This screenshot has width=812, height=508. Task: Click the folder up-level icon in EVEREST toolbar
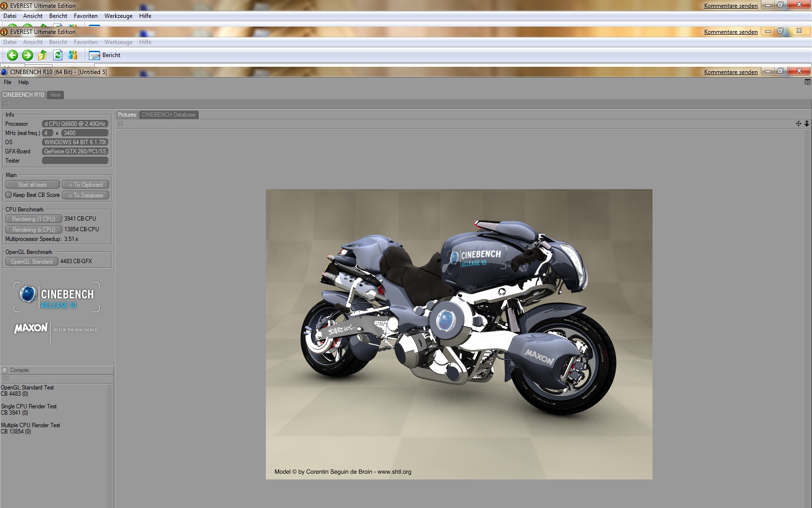(x=43, y=55)
